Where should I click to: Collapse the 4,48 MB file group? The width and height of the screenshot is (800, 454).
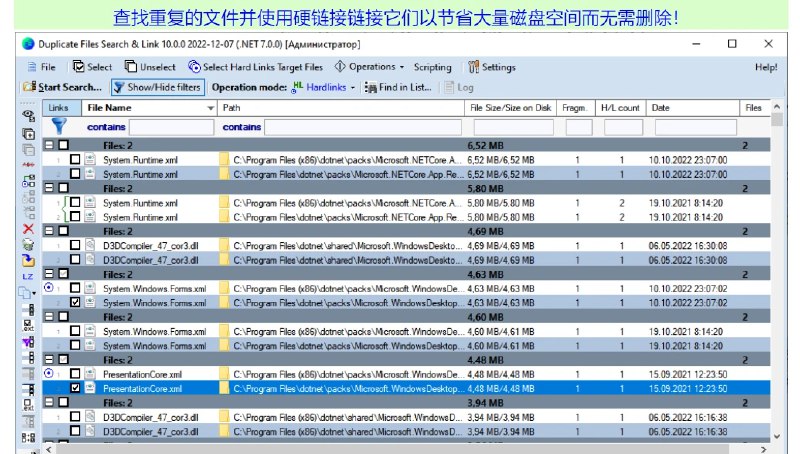point(49,359)
